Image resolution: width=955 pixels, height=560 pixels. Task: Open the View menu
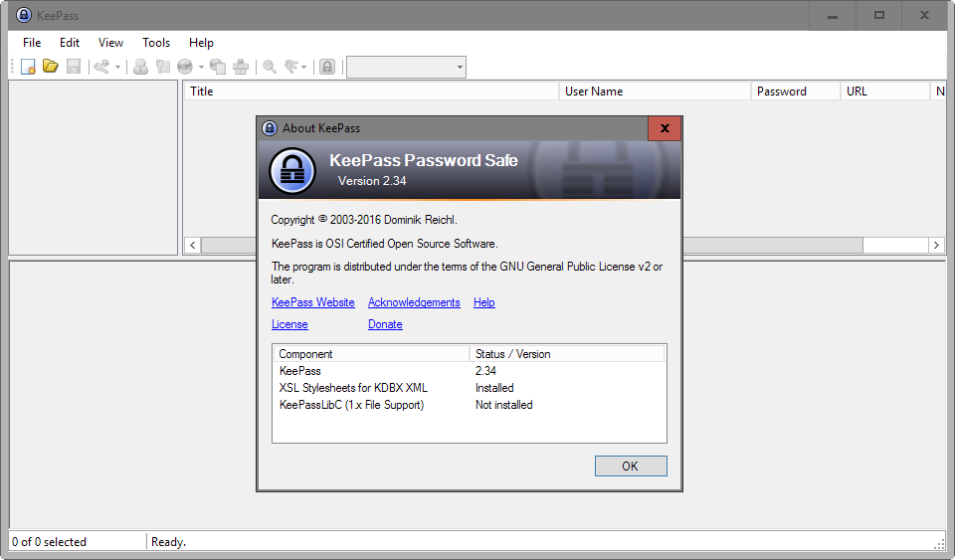coord(110,43)
